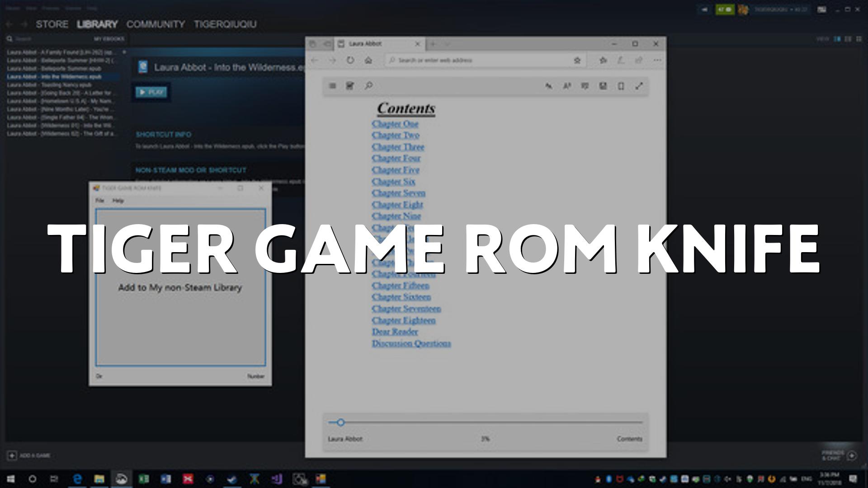Viewport: 868px width, 488px height.
Task: Click the Steam library search field
Action: pos(47,39)
